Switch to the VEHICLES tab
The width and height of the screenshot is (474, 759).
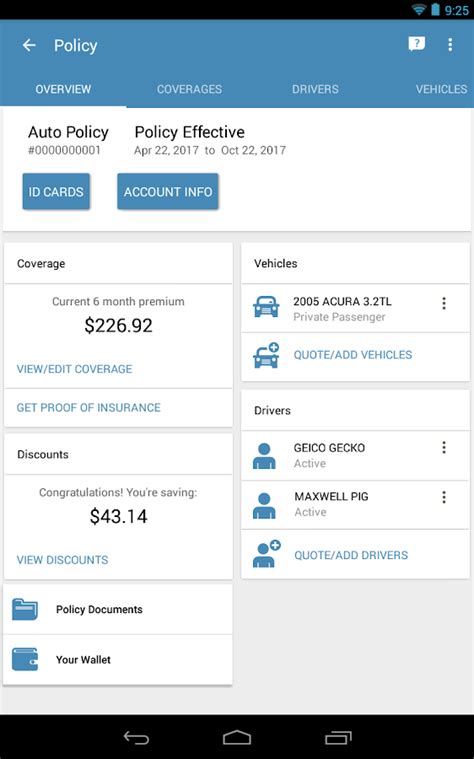coord(441,89)
